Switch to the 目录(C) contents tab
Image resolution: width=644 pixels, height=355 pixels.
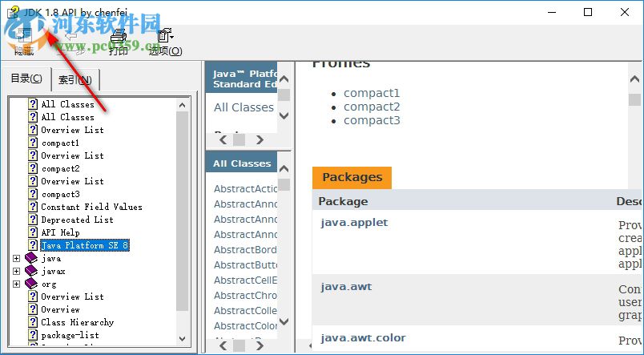click(x=26, y=79)
